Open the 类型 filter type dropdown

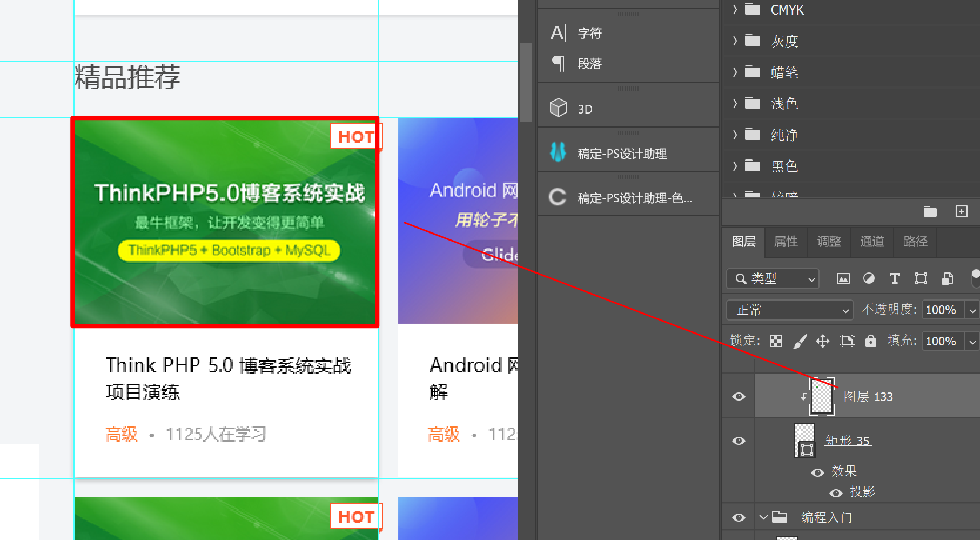(773, 278)
